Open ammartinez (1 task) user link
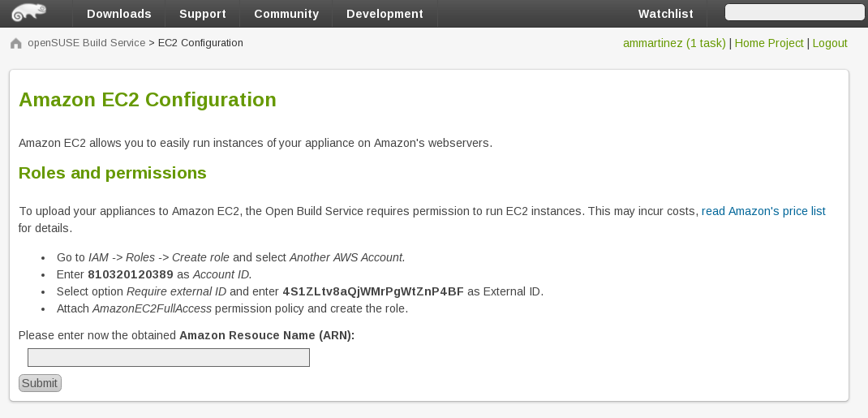Viewport: 868px width, 418px height. tap(674, 43)
